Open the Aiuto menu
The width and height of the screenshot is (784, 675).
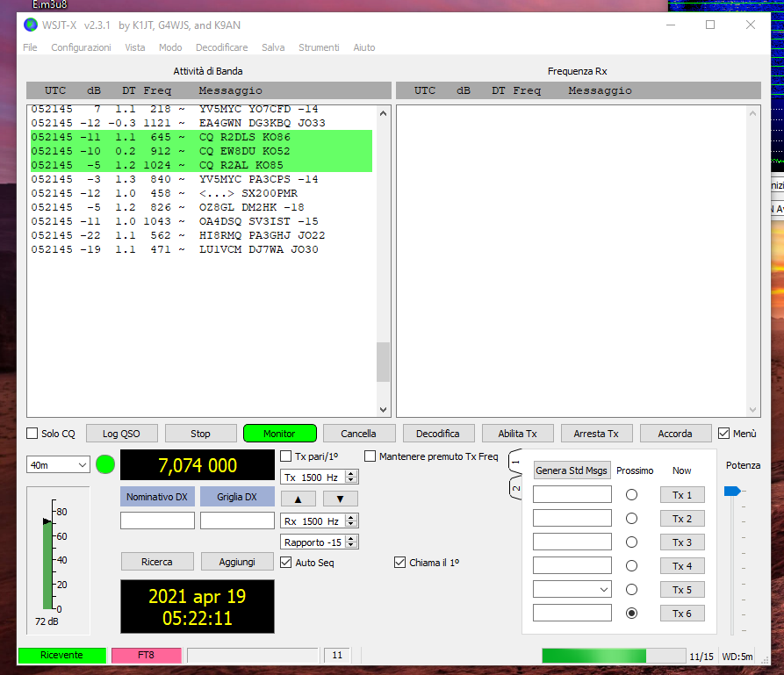364,47
